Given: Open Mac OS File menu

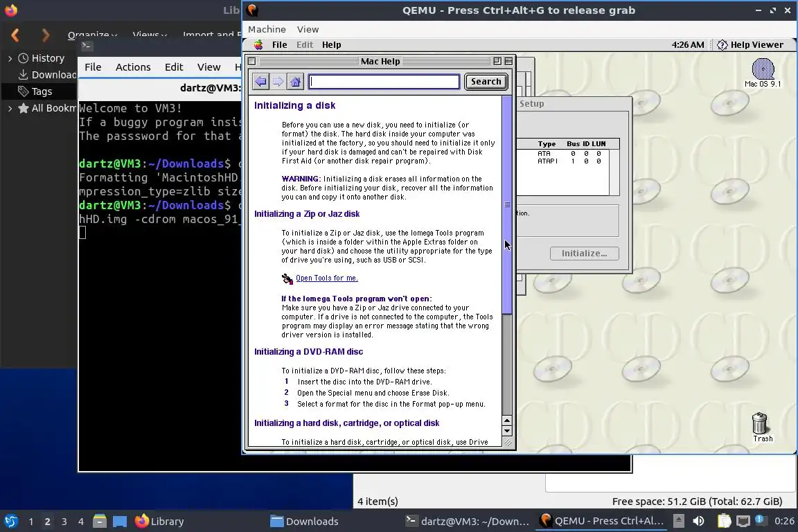Looking at the screenshot, I should (279, 45).
